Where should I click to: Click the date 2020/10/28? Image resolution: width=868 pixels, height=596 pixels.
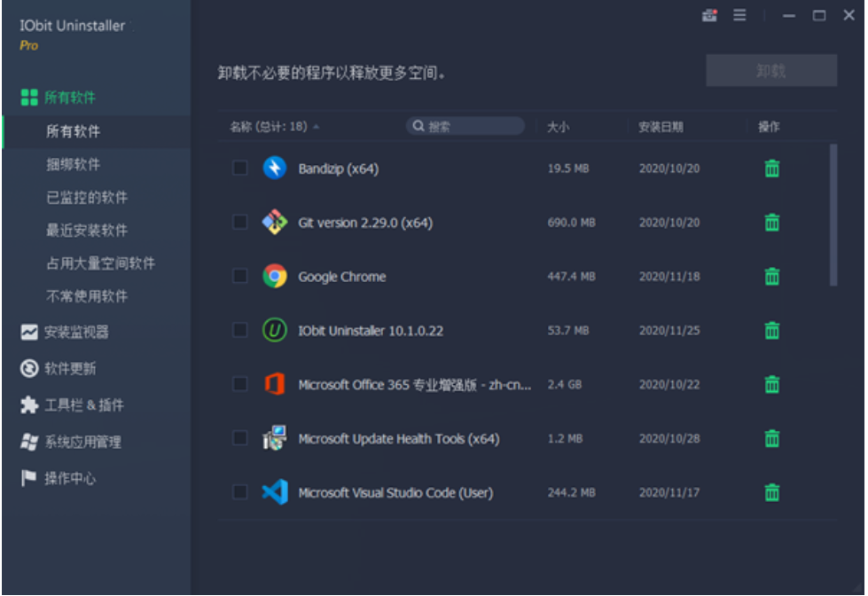[669, 439]
